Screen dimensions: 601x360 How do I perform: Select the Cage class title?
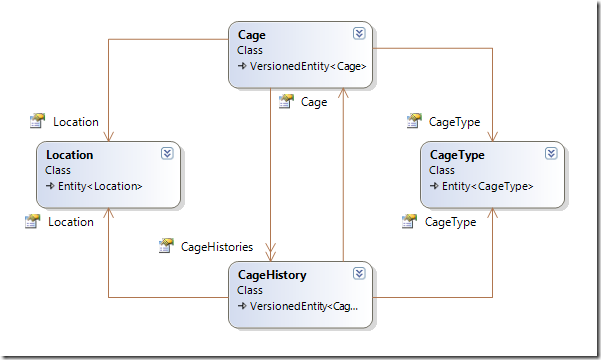pyautogui.click(x=251, y=35)
